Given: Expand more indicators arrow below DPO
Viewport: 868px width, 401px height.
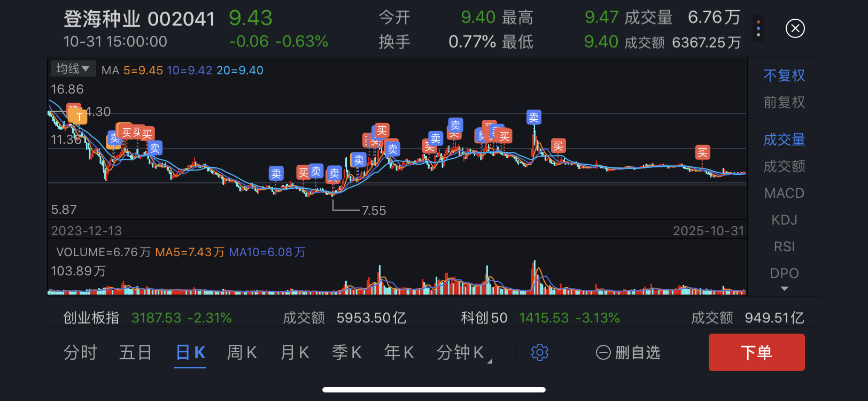Looking at the screenshot, I should click(784, 289).
